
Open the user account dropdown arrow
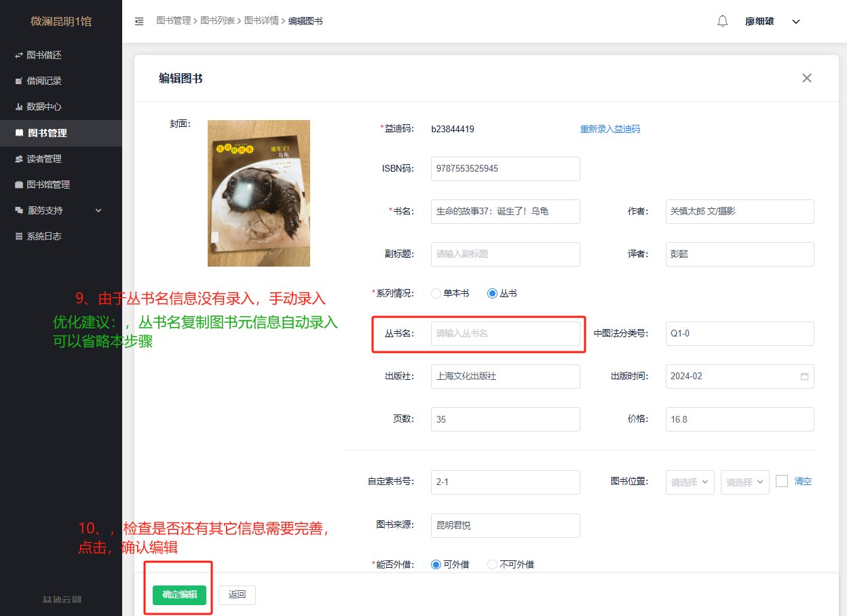(x=796, y=22)
